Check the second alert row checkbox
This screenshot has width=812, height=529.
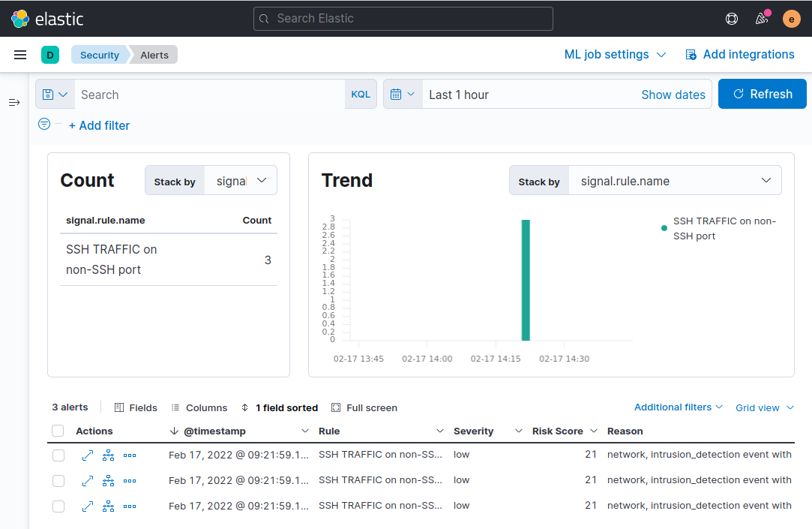click(x=58, y=481)
